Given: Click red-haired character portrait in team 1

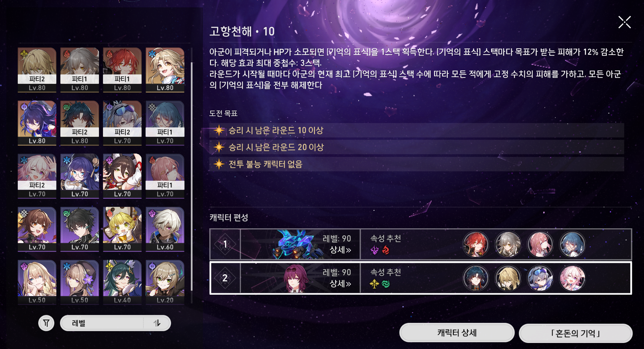Looking at the screenshot, I should point(476,244).
